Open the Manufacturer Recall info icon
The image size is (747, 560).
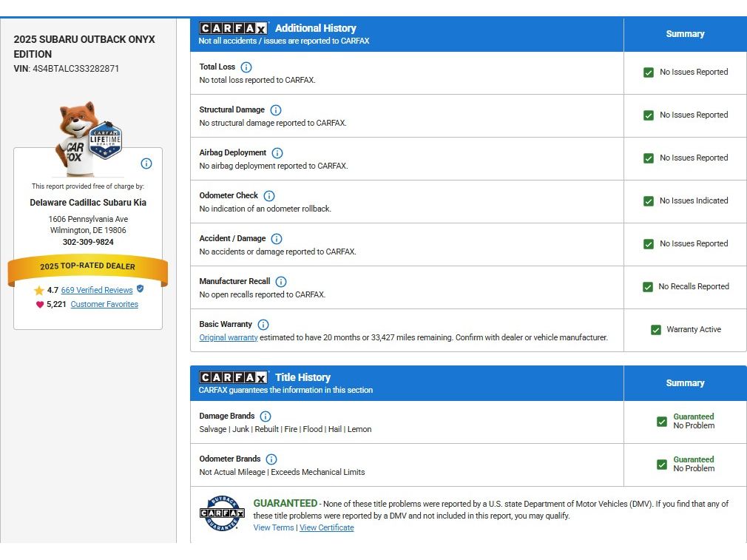pos(281,282)
